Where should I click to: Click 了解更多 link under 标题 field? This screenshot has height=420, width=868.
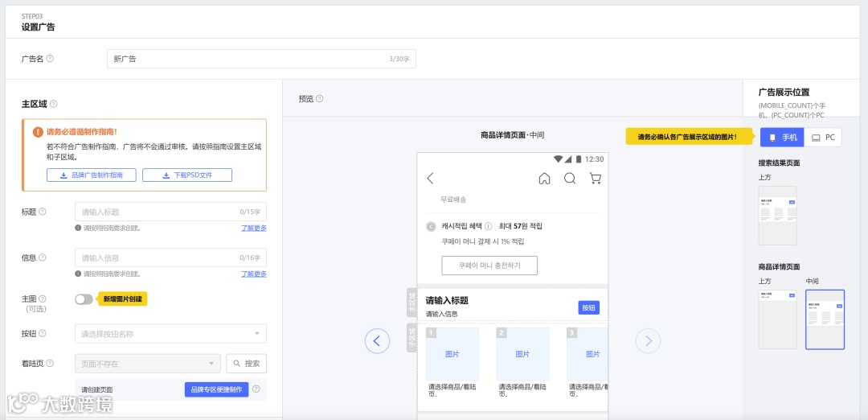point(254,228)
